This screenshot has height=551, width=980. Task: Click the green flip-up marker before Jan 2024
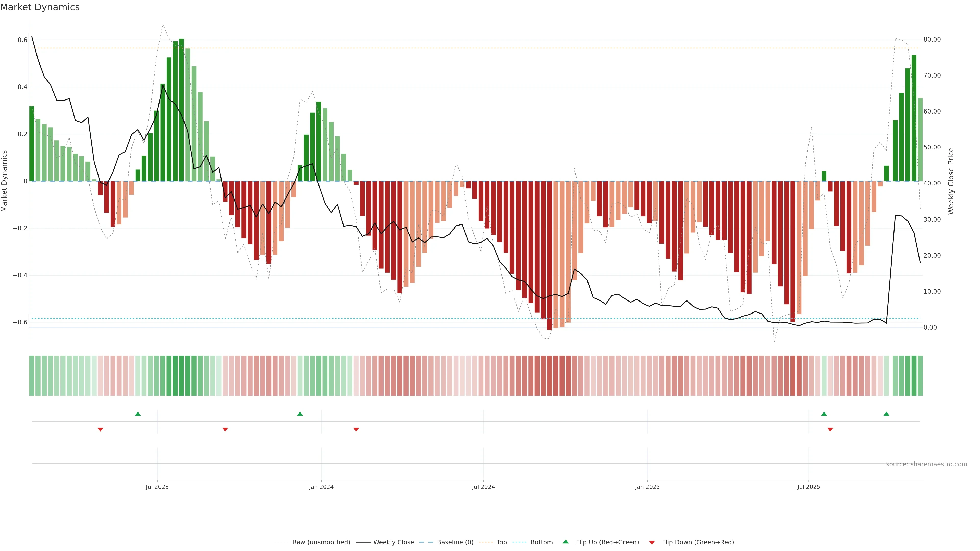coord(300,414)
